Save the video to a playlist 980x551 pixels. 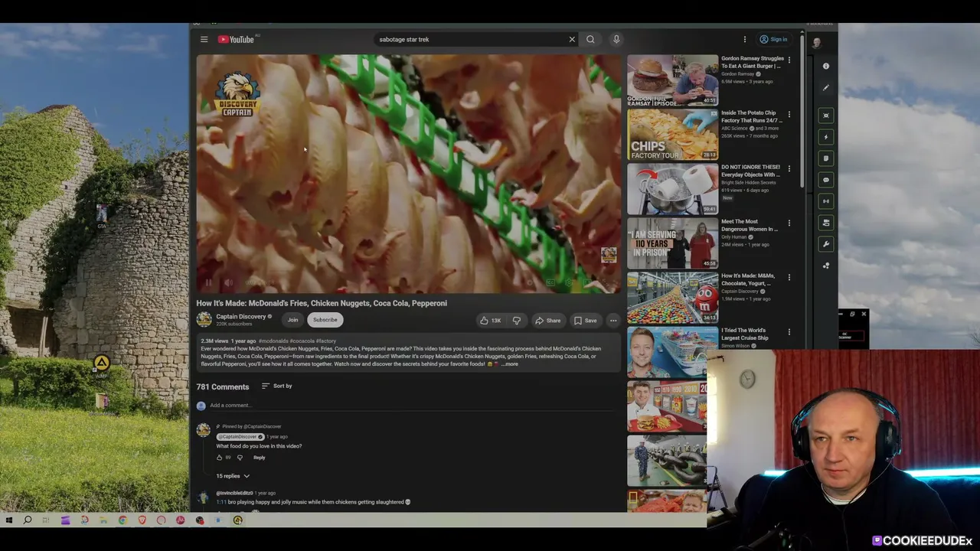coord(586,321)
